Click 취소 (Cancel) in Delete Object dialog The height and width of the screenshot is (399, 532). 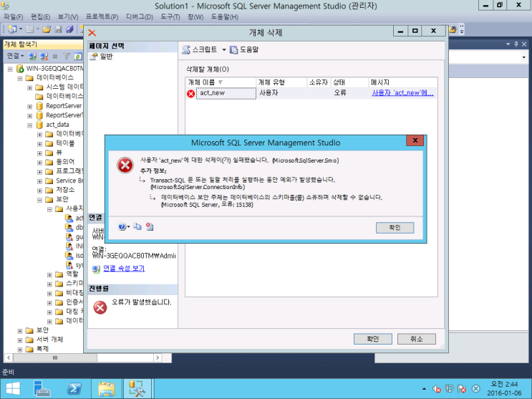tap(417, 339)
